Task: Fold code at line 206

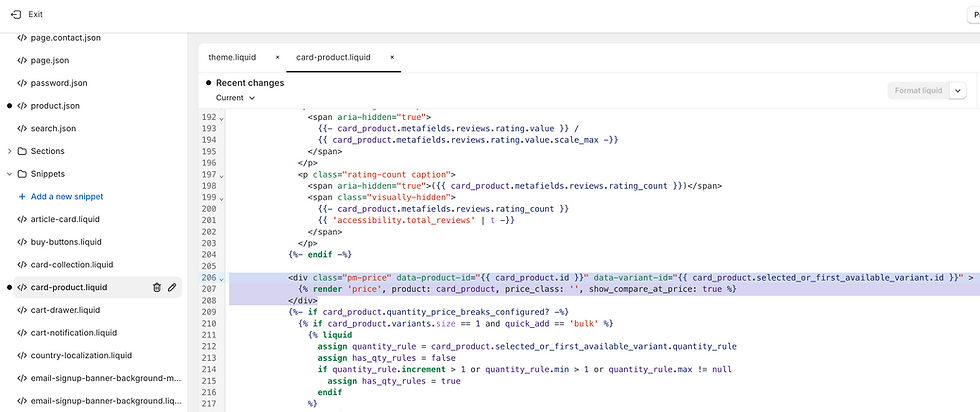Action: click(x=221, y=278)
